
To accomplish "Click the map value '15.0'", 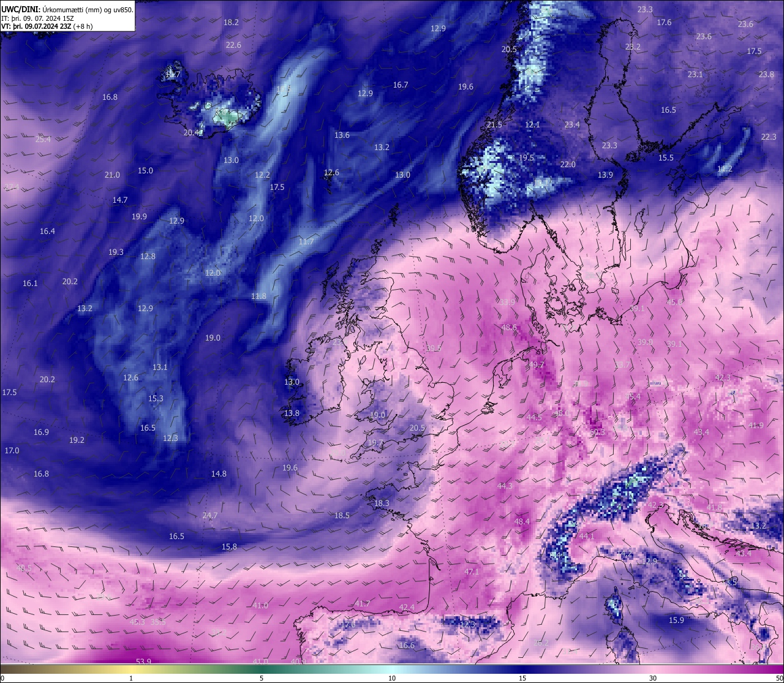I will [145, 170].
